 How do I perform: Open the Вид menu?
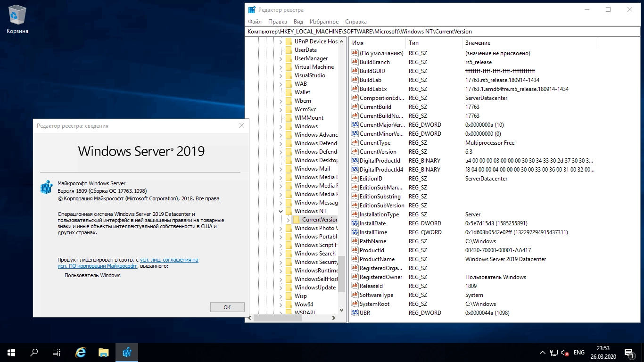coord(298,22)
